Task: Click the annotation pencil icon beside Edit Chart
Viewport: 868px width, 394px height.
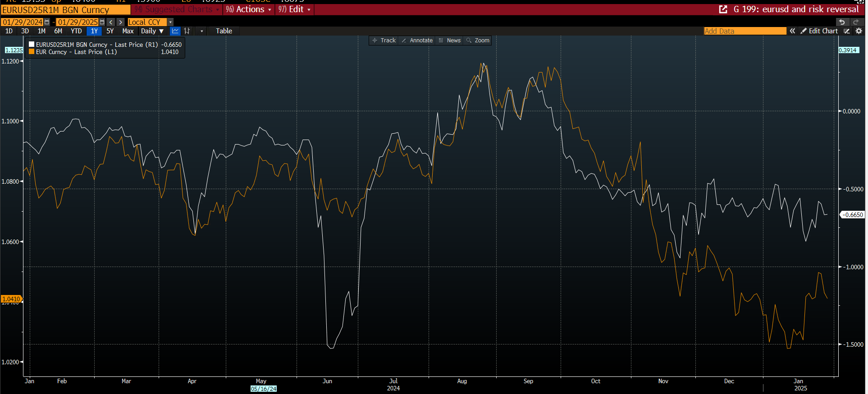Action: pos(847,31)
